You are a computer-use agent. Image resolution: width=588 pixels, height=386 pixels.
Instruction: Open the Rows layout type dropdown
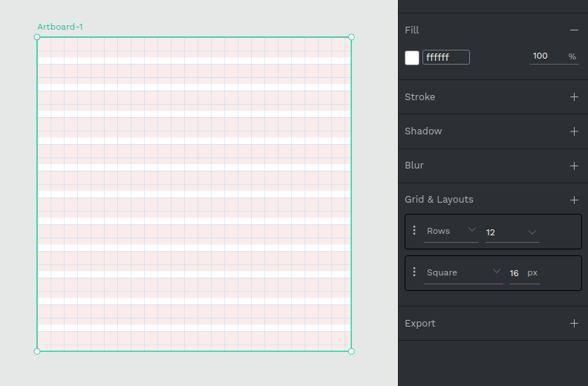[x=451, y=232]
